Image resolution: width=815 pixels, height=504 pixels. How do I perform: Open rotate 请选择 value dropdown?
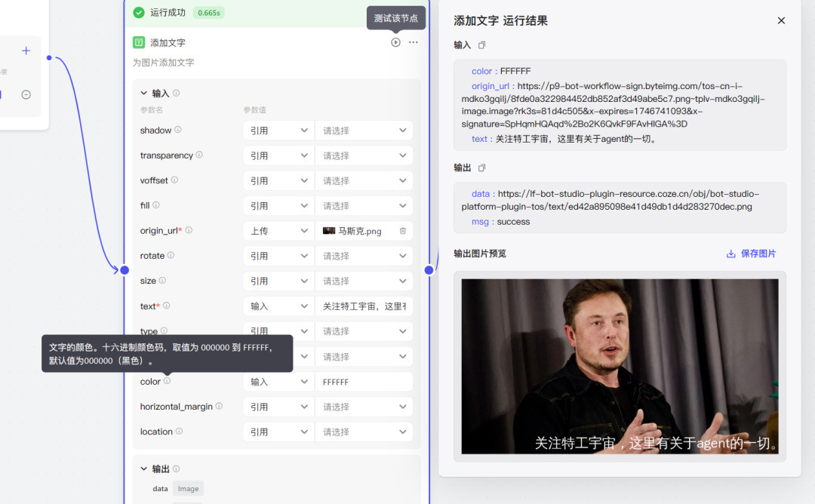[364, 257]
